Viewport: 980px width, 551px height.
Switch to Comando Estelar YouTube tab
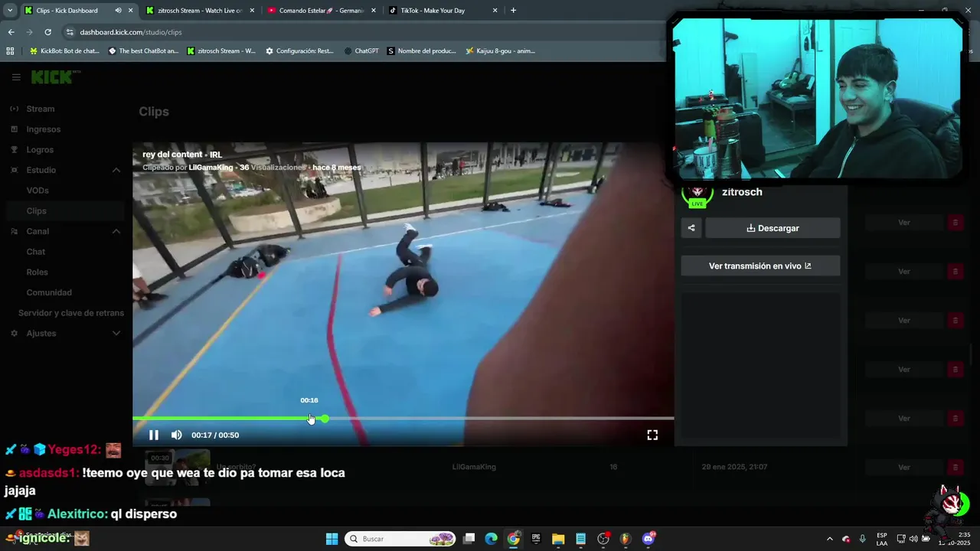[321, 11]
